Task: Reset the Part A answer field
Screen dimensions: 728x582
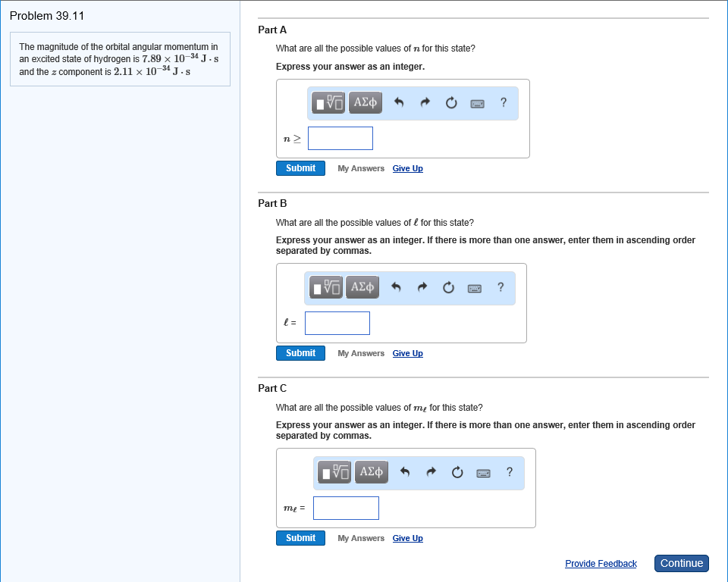Action: pyautogui.click(x=451, y=102)
